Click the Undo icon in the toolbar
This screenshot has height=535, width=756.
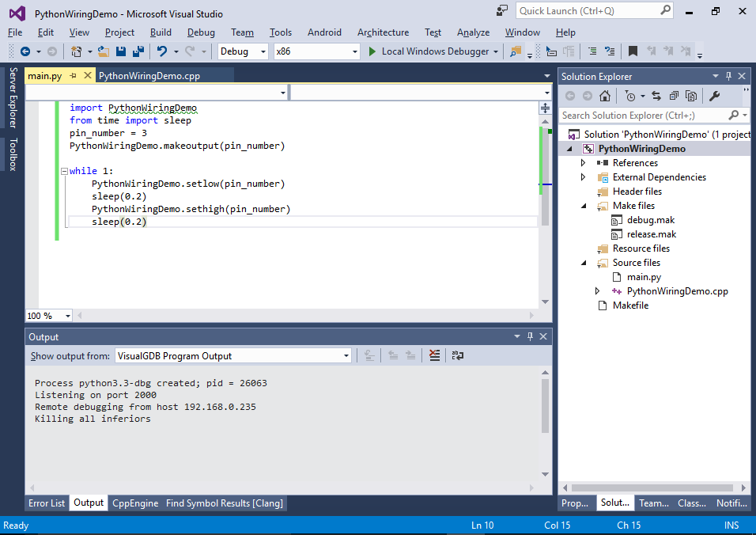coord(162,51)
